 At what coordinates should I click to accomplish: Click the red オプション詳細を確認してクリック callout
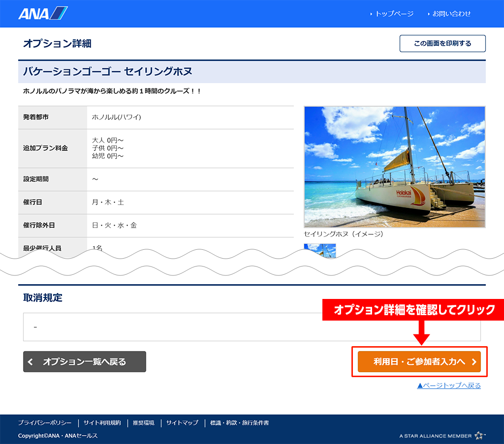[x=414, y=310]
